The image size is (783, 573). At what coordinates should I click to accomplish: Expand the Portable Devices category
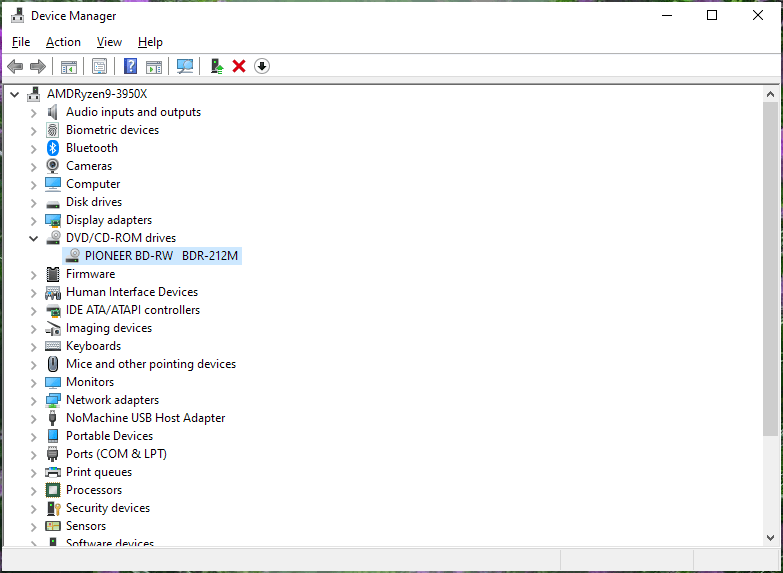click(x=33, y=436)
